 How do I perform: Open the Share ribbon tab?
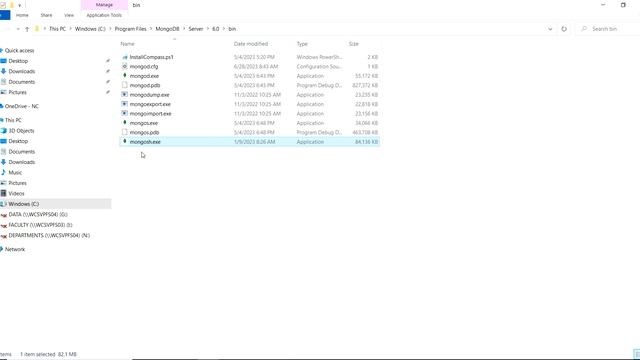(46, 15)
